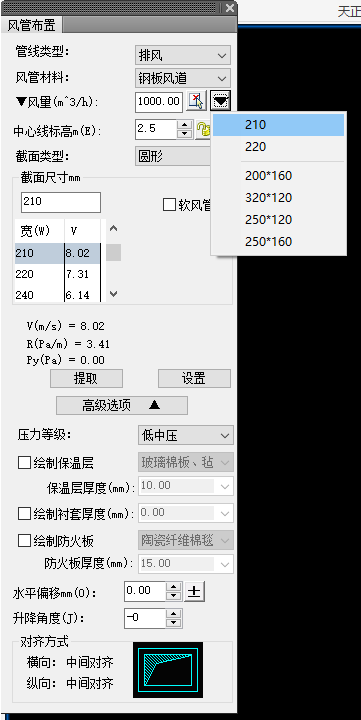Select 210 in the size popup menu
The width and height of the screenshot is (361, 720).
(278, 125)
